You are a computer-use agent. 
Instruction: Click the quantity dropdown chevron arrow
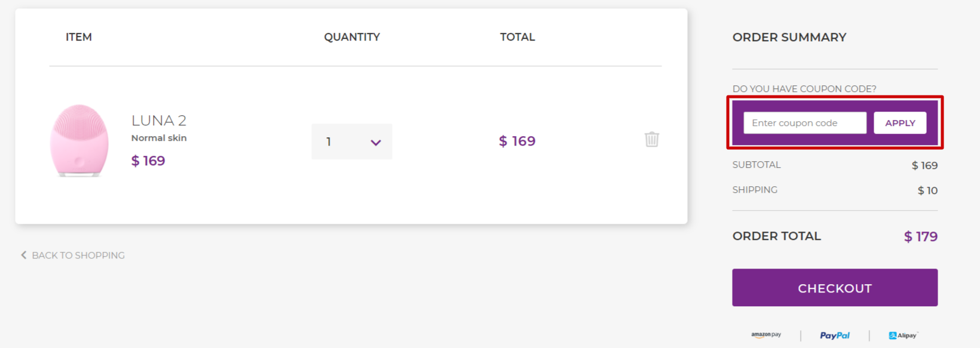(x=375, y=142)
